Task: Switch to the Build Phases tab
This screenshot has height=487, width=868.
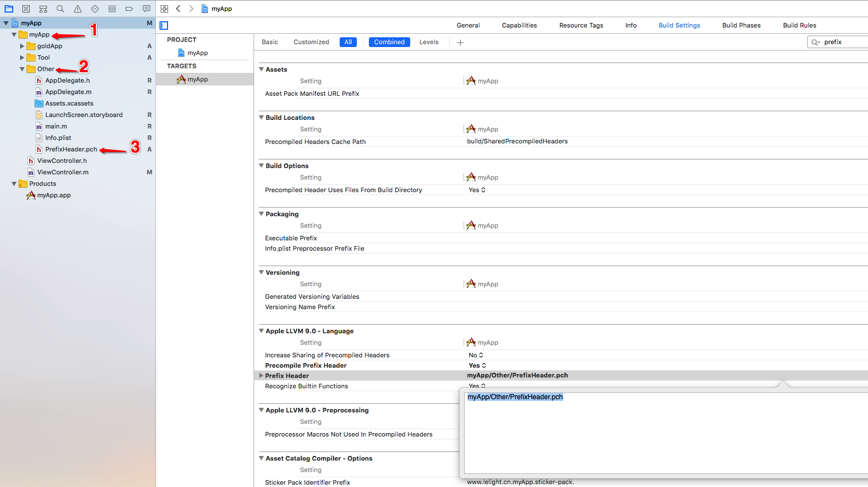Action: [741, 25]
